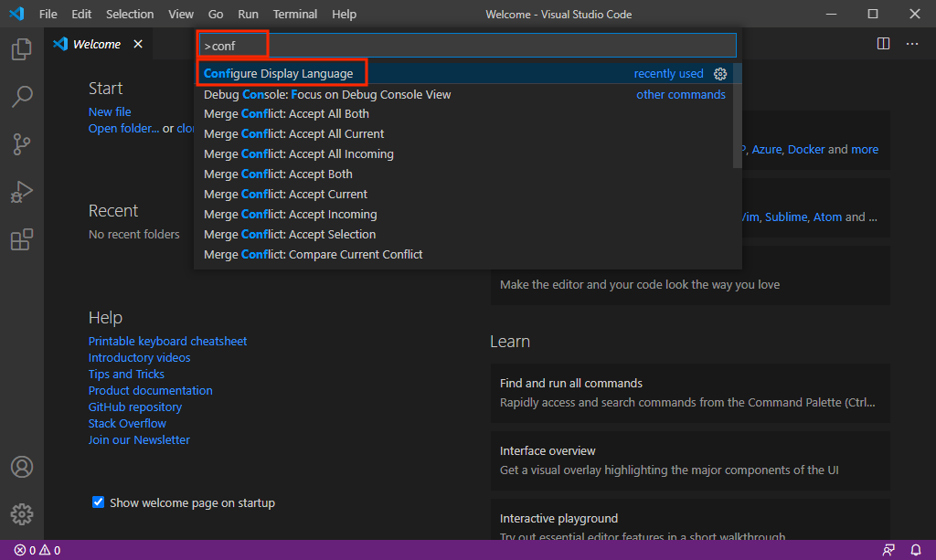The image size is (936, 560).
Task: Open the Source Control view
Action: coord(22,143)
